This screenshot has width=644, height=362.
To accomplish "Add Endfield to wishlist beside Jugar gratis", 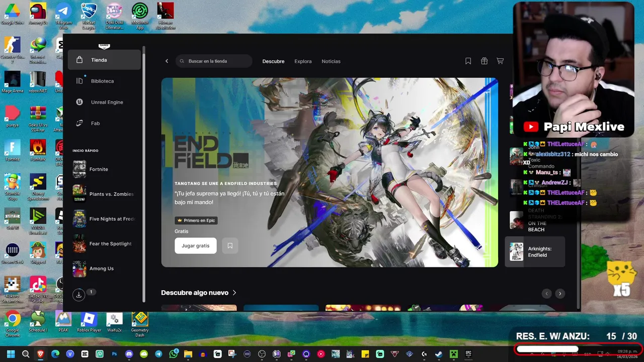I will 230,246.
